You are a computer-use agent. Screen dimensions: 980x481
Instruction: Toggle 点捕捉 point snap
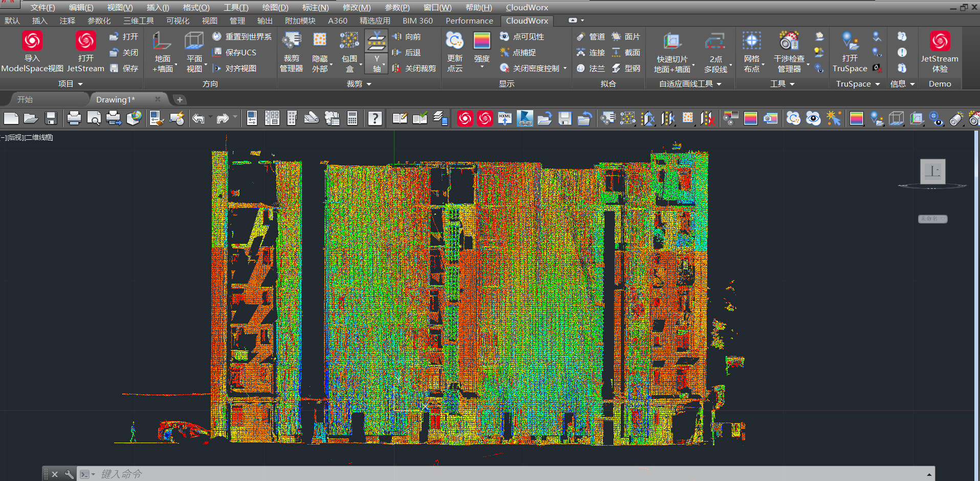coord(518,52)
